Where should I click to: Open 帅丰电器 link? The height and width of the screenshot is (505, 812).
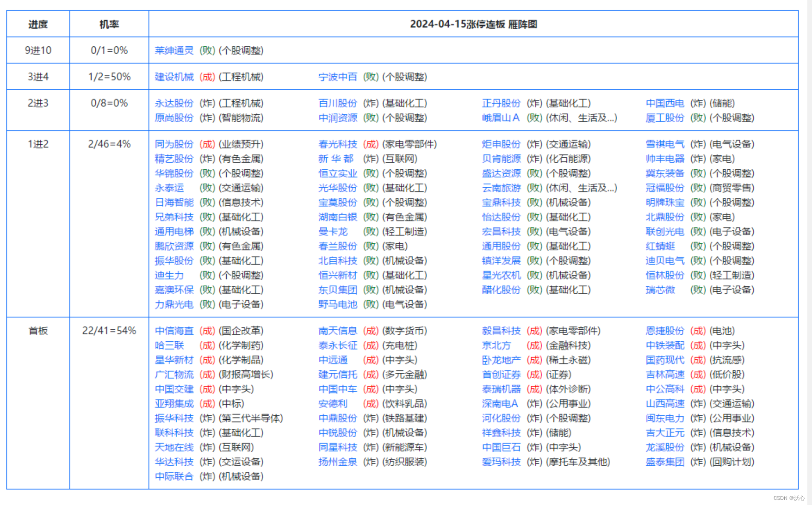coord(665,159)
